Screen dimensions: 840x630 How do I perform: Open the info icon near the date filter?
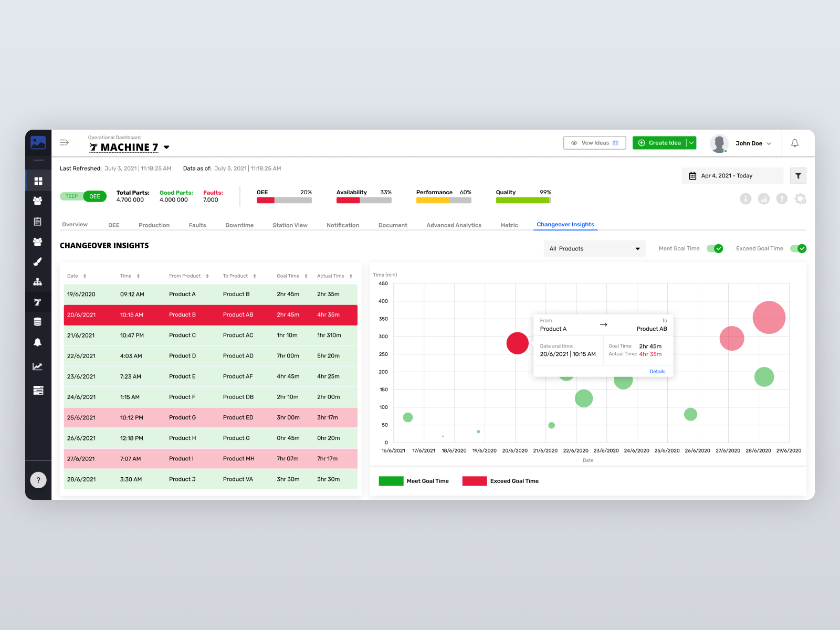(x=745, y=199)
